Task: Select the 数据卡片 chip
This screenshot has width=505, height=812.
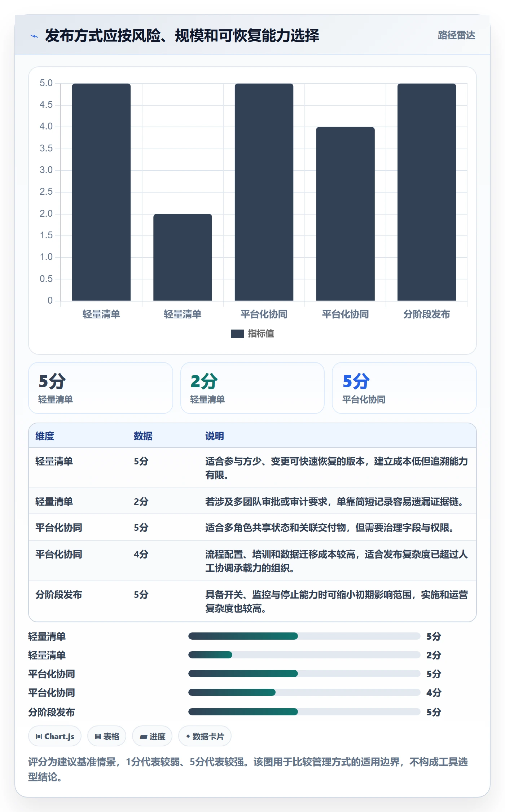Action: (205, 736)
